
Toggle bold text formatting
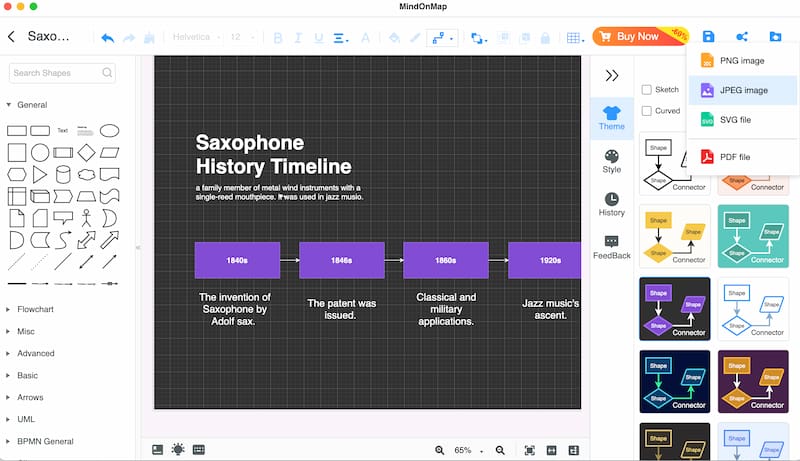click(278, 38)
